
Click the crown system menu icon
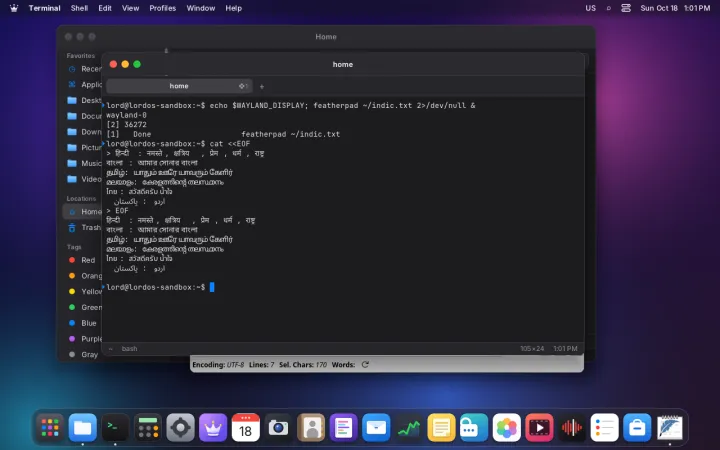(x=14, y=8)
